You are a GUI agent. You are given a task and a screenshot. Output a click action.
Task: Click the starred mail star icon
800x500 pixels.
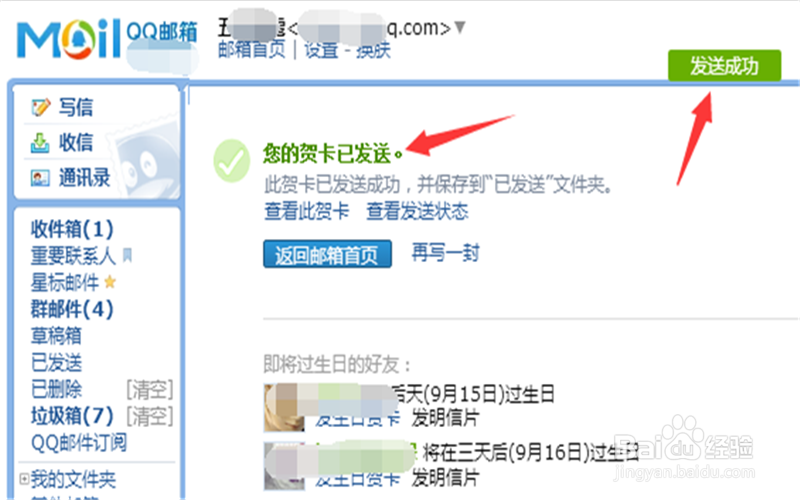[x=110, y=282]
